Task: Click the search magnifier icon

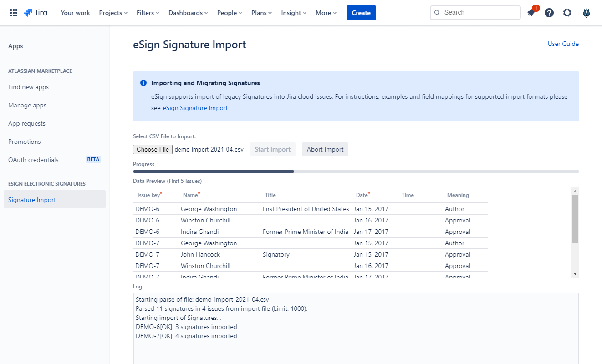Action: pos(438,13)
